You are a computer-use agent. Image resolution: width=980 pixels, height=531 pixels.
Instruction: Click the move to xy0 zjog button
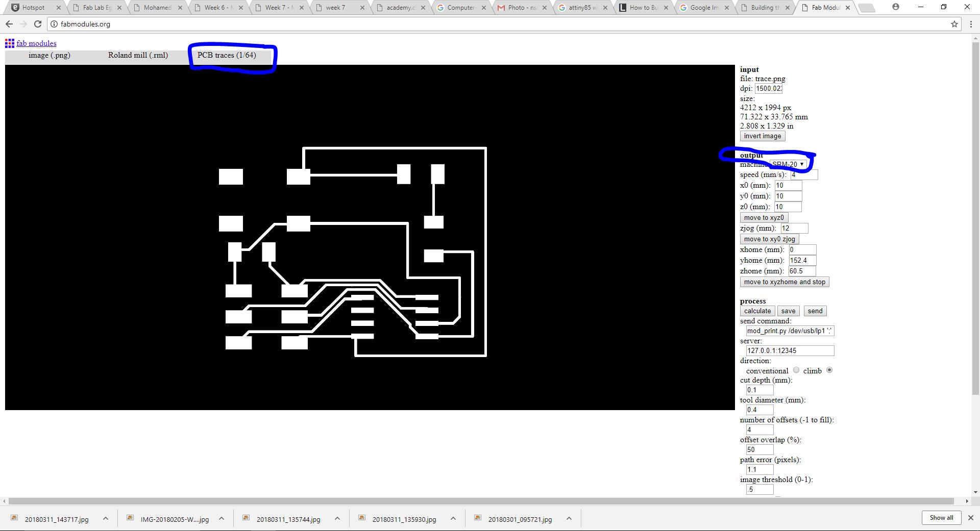click(x=769, y=239)
